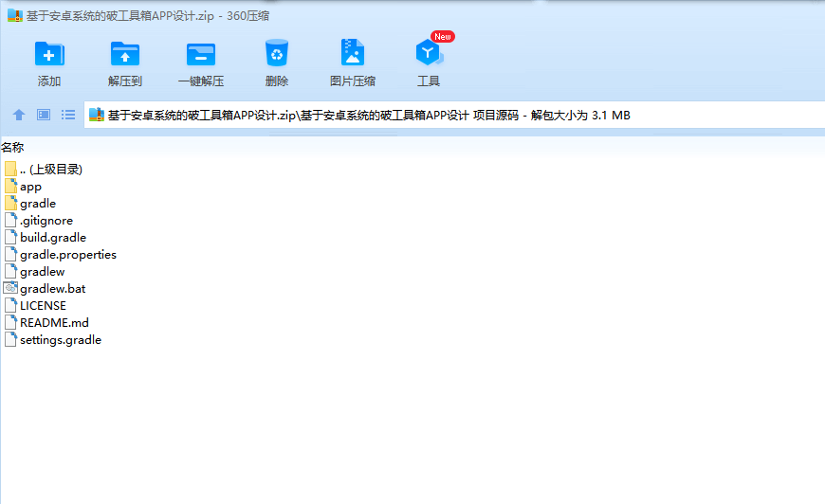Click the archive icon in the path bar
The height and width of the screenshot is (504, 825).
coord(97,115)
